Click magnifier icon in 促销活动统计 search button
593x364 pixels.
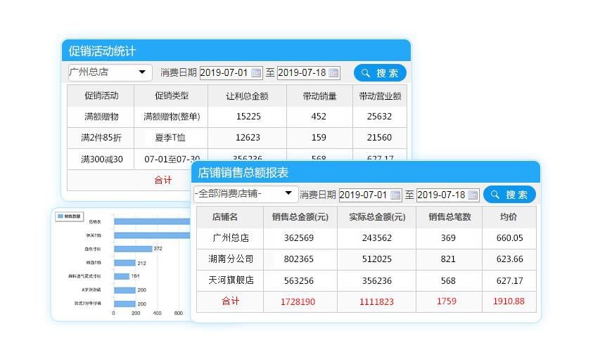tap(366, 73)
